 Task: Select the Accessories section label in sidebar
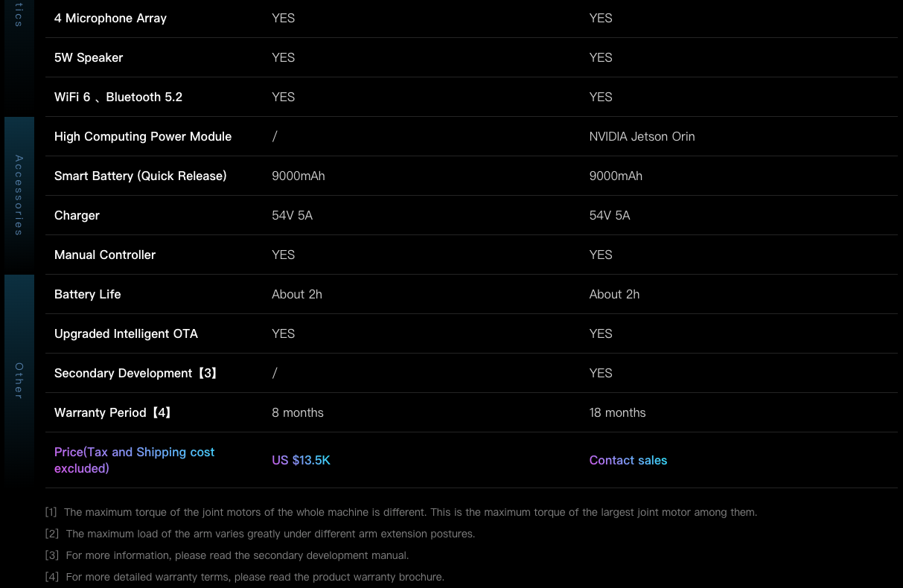[19, 195]
